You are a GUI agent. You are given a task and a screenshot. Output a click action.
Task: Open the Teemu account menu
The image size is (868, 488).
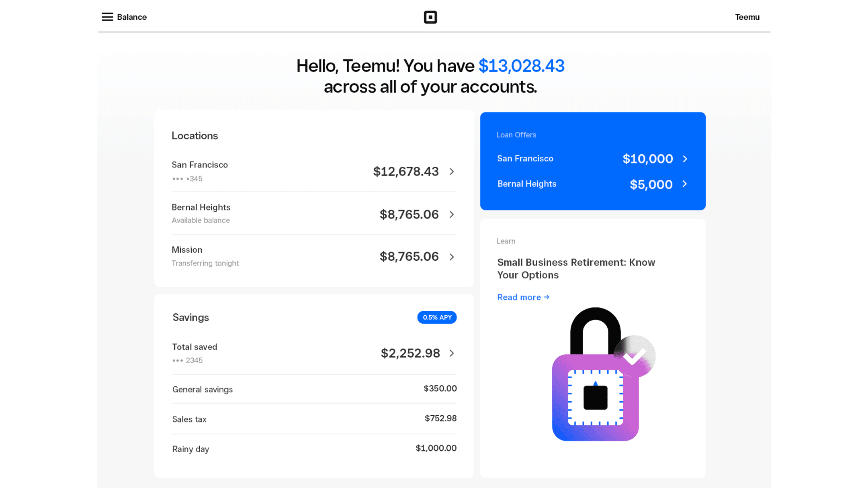point(747,17)
